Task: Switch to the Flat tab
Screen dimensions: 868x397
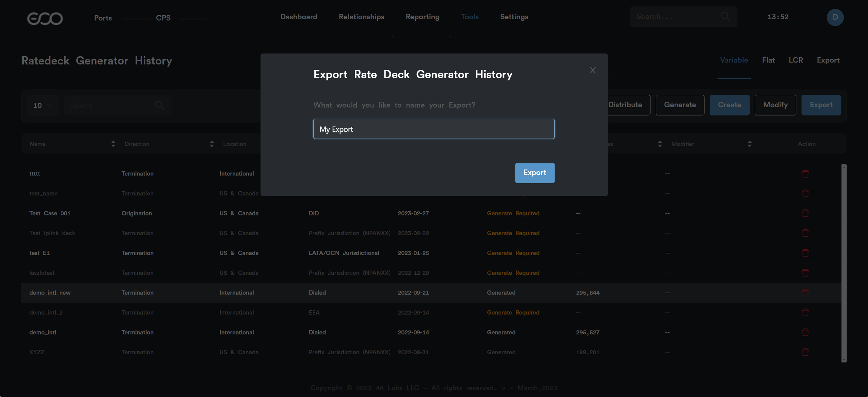Action: click(768, 60)
